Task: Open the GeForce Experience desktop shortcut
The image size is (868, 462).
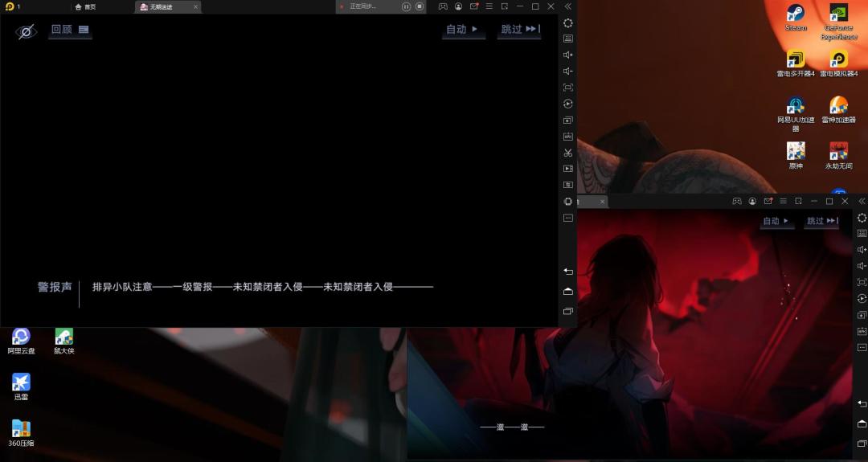Action: (x=838, y=22)
